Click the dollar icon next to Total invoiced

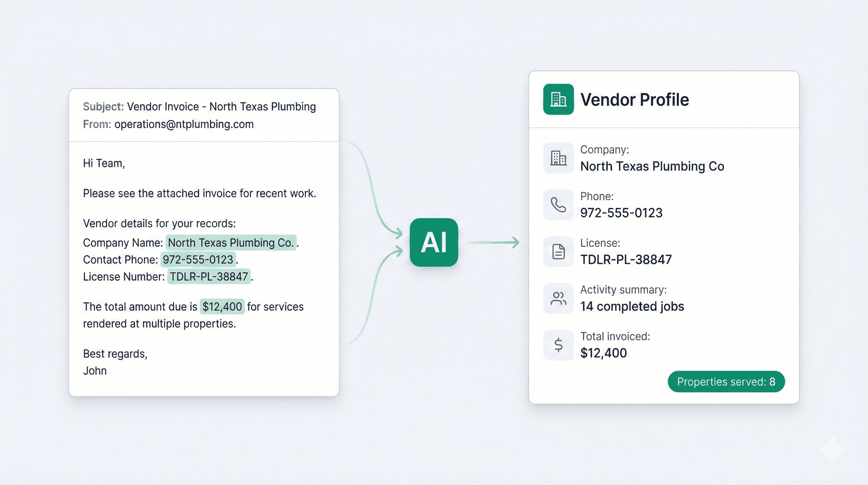point(558,345)
